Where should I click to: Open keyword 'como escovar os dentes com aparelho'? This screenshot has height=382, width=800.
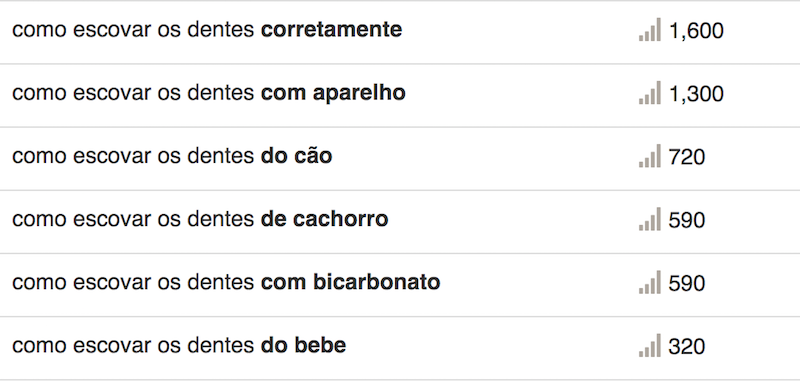(209, 93)
